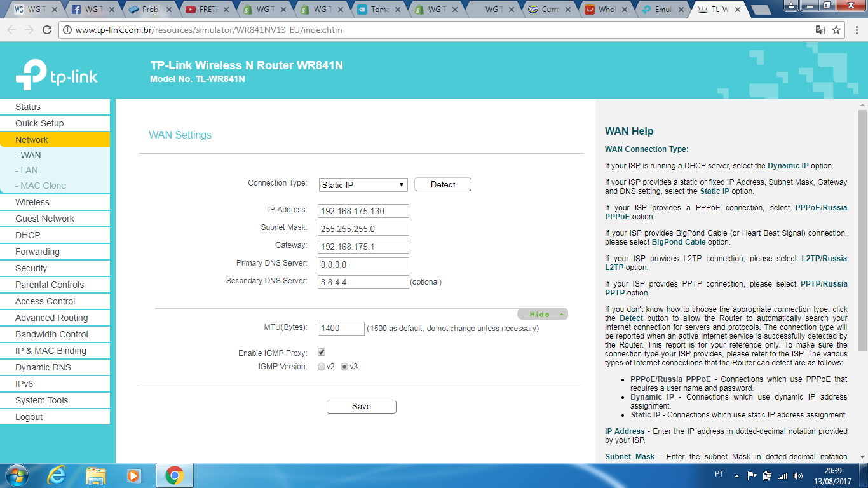
Task: Open Parental Controls in sidebar
Action: [x=55, y=285]
